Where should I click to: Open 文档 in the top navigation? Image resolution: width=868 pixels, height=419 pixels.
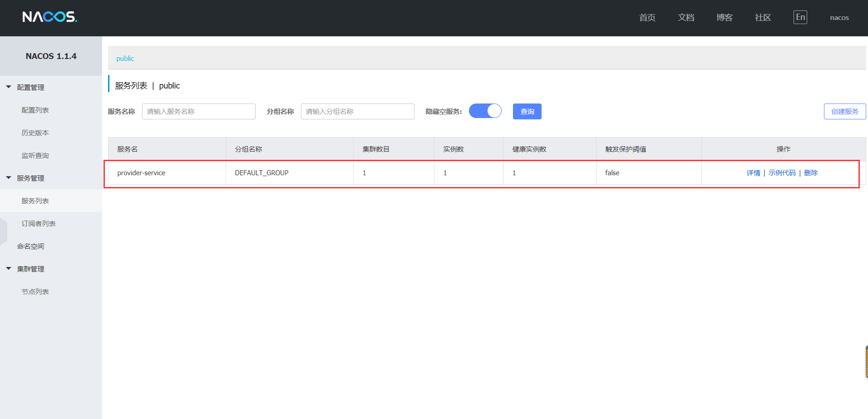click(x=686, y=17)
